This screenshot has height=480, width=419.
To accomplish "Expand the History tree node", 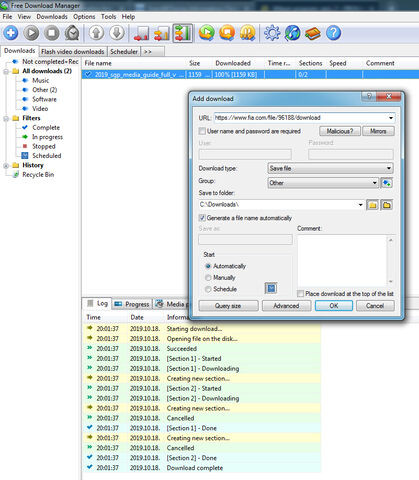I will [x=6, y=166].
